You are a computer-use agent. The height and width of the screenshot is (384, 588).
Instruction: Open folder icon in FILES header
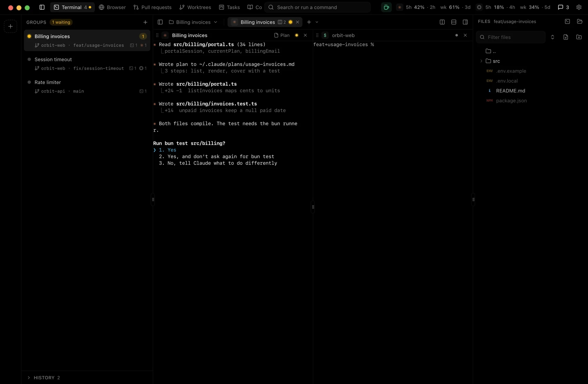pyautogui.click(x=580, y=21)
